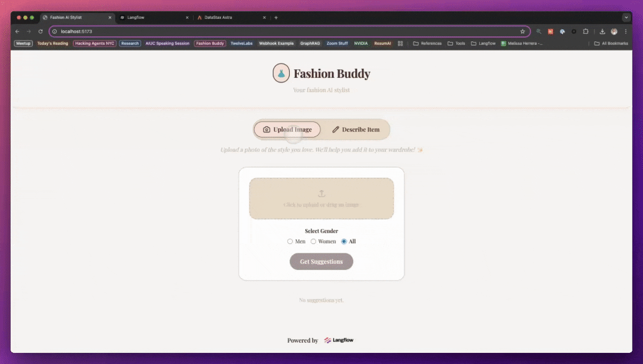Click the browser reload icon
Image resolution: width=643 pixels, height=364 pixels.
pyautogui.click(x=40, y=31)
